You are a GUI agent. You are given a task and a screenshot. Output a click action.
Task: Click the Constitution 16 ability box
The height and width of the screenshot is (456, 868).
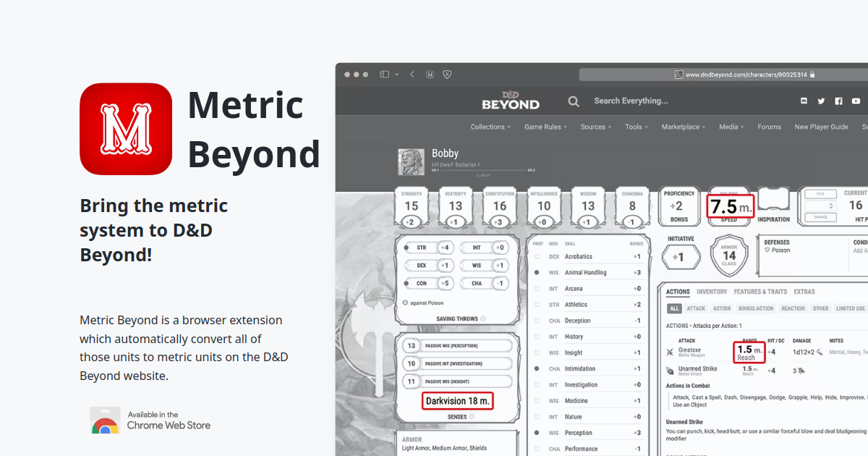pos(500,208)
